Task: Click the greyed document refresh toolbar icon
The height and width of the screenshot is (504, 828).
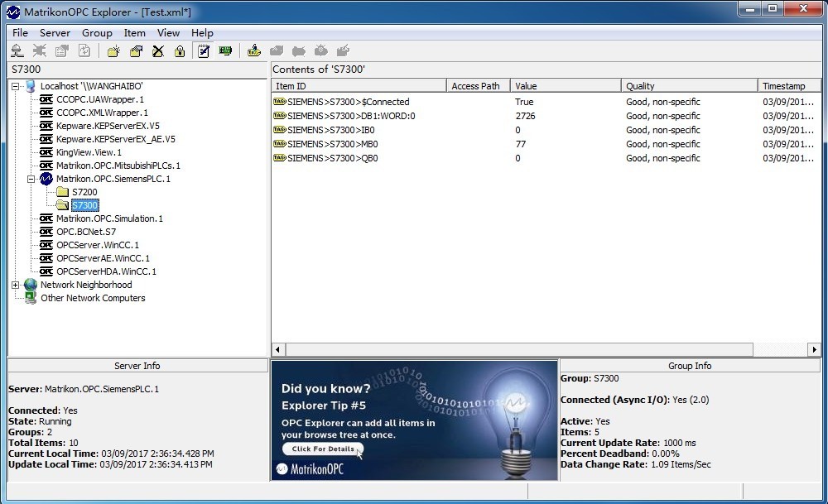Action: [x=84, y=50]
